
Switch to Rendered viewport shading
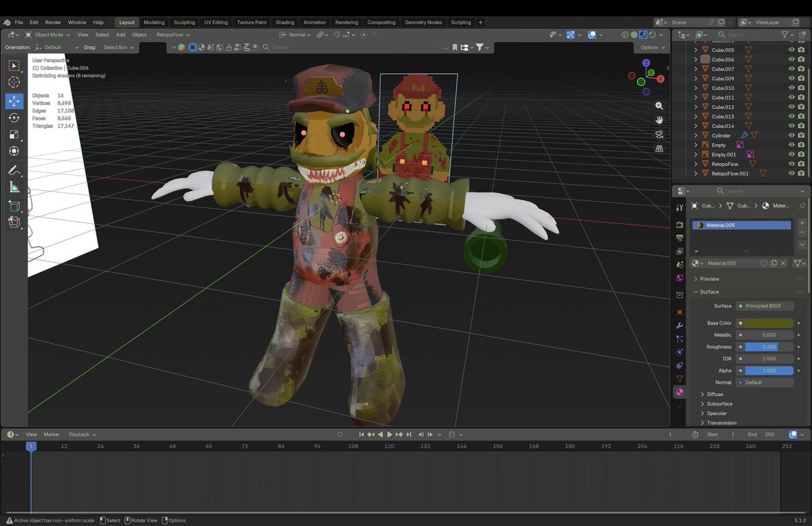point(652,35)
